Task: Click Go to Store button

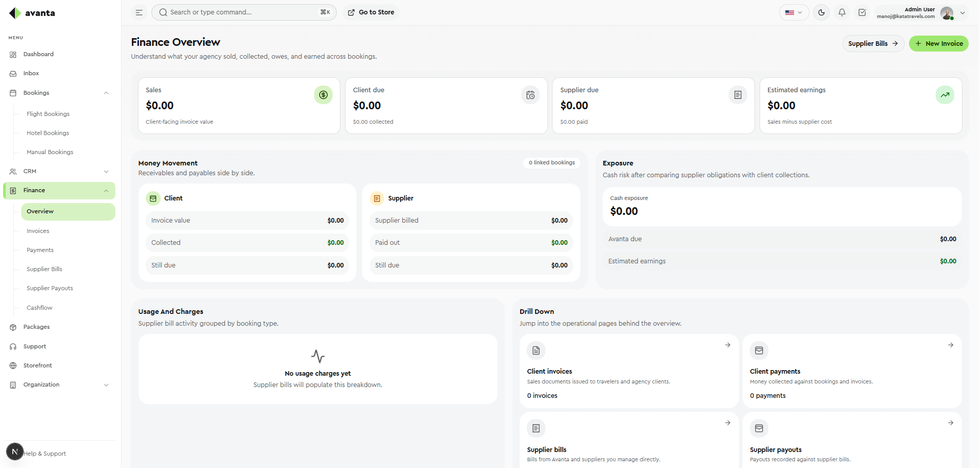Action: (x=371, y=12)
